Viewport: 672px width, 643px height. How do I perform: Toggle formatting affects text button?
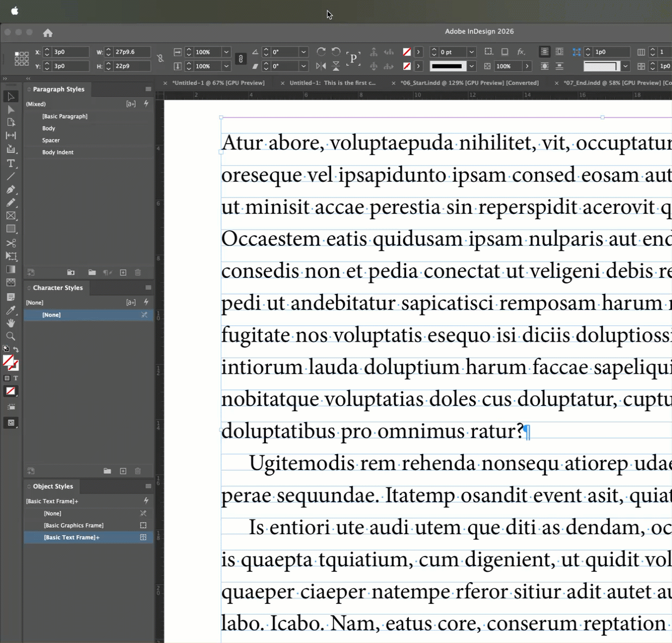[16, 378]
